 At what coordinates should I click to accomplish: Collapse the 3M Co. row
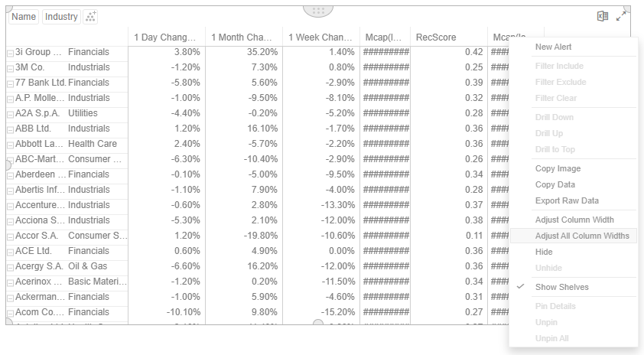[x=10, y=68]
